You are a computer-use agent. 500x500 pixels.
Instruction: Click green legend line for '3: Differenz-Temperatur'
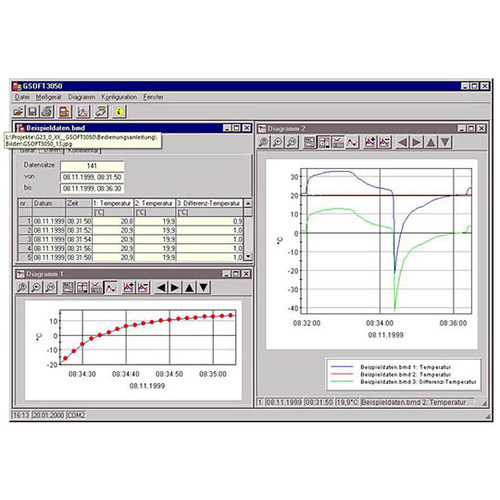(x=342, y=381)
